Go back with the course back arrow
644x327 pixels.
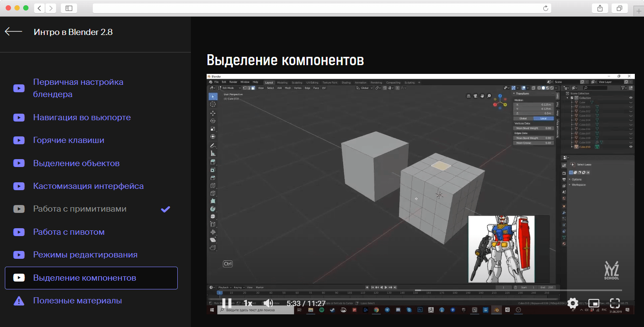pyautogui.click(x=13, y=31)
